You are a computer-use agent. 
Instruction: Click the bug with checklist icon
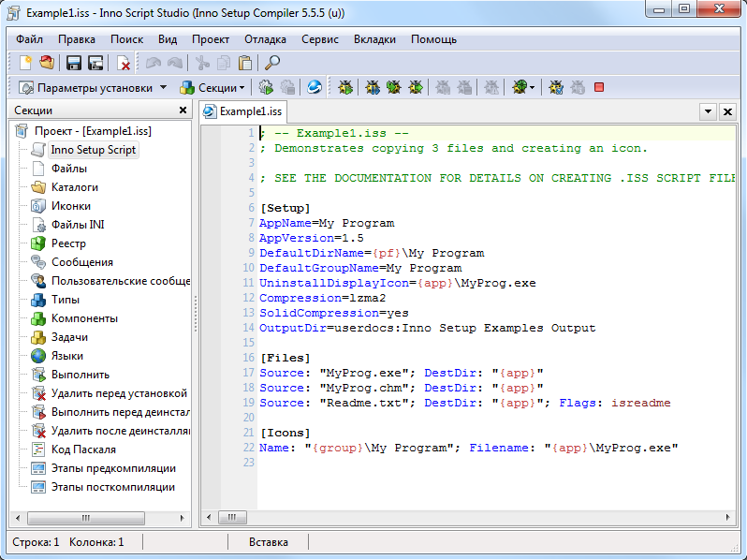point(556,87)
